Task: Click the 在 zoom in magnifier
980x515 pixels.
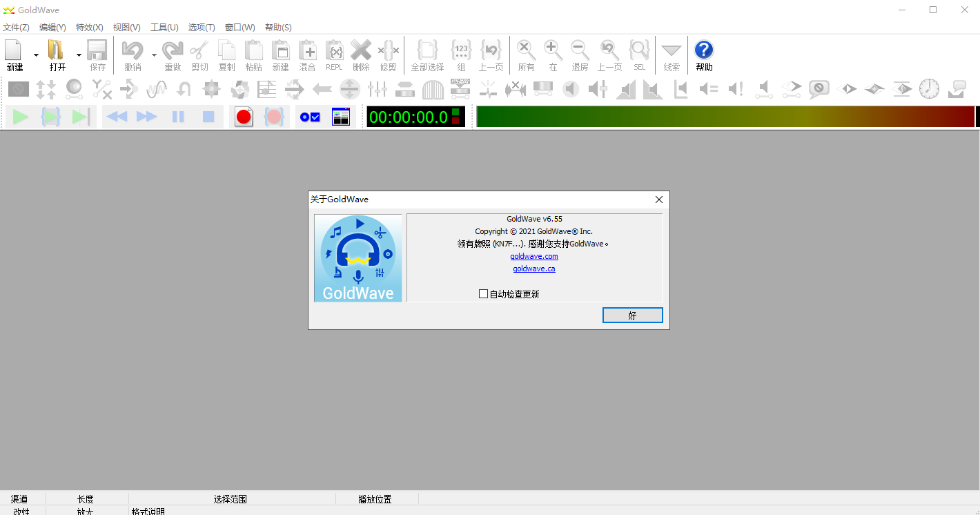Action: [553, 50]
